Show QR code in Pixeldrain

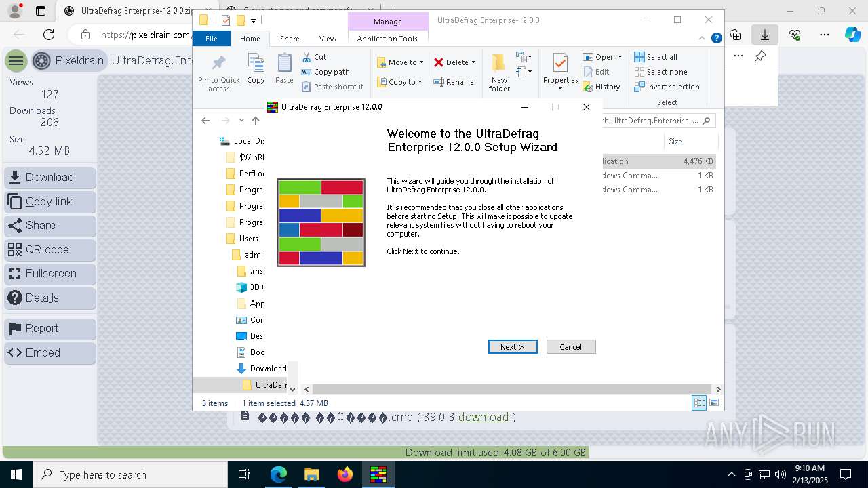(50, 249)
